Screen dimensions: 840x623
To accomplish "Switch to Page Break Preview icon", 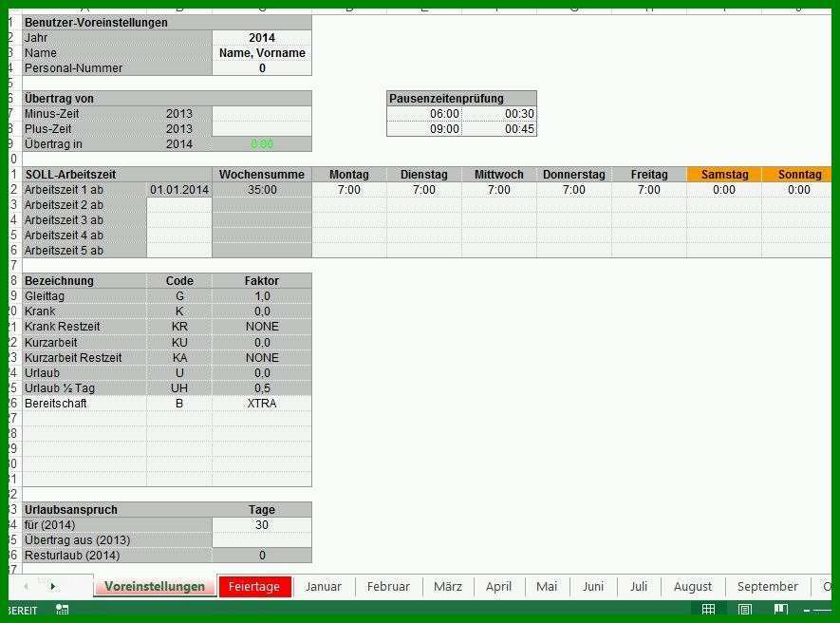I will click(x=780, y=609).
